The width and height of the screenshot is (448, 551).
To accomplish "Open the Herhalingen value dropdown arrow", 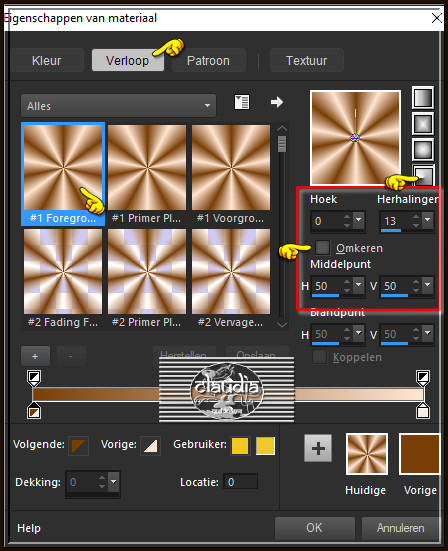I will click(x=428, y=220).
